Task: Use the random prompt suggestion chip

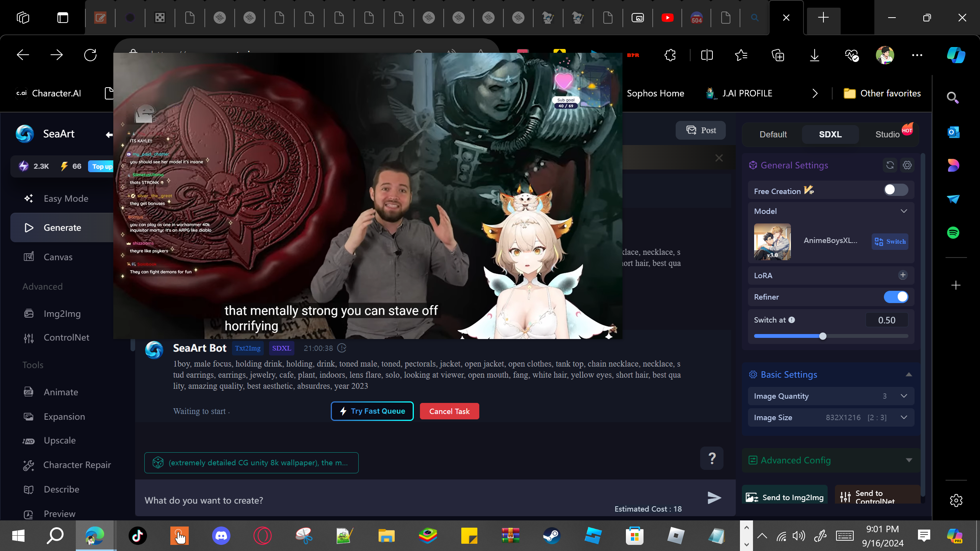Action: [x=252, y=463]
